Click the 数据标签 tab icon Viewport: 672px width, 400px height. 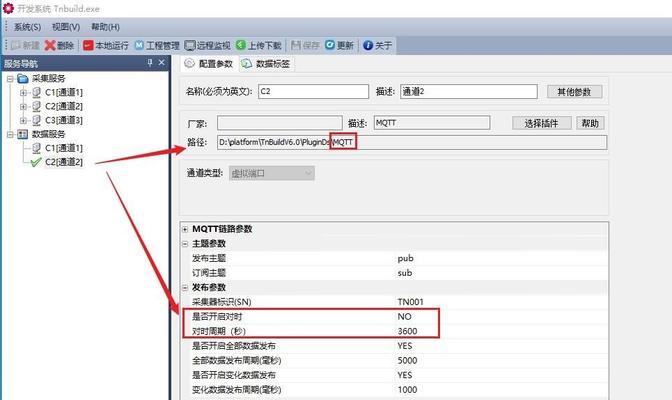point(246,64)
